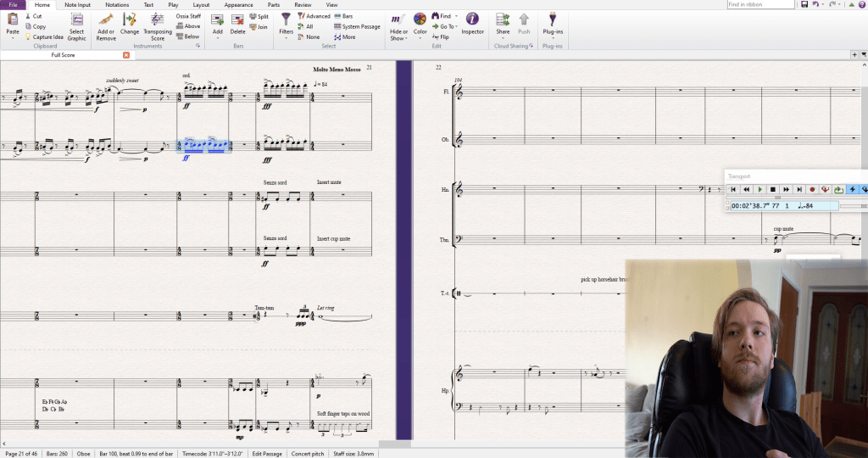Expand the Paste dropdown
The image size is (868, 458).
tap(13, 38)
